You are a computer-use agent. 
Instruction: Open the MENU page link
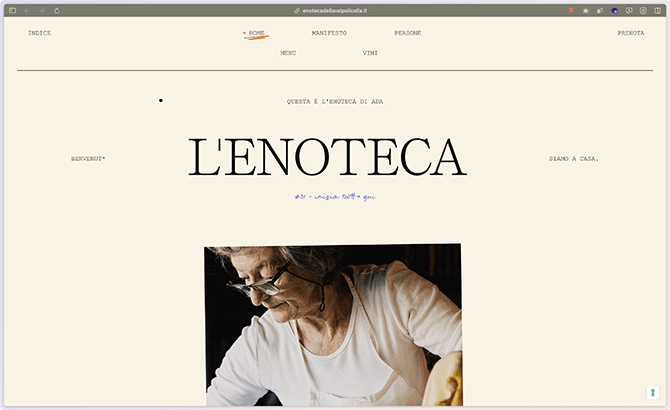(288, 53)
